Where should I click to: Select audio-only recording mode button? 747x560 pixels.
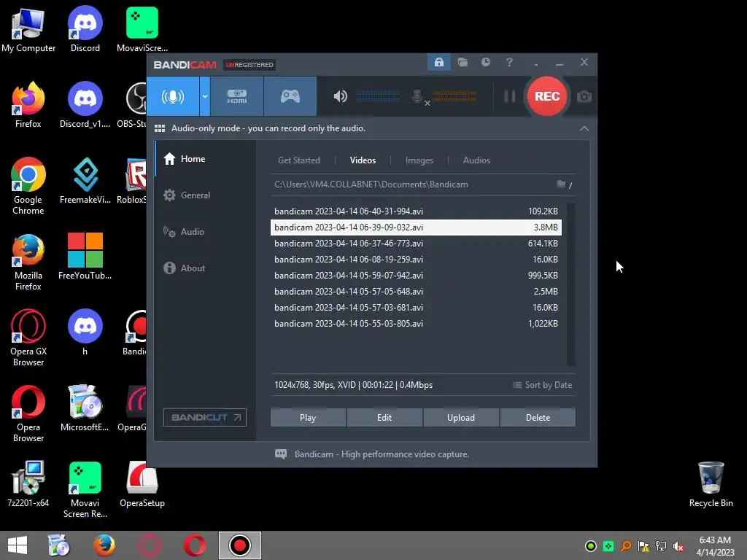coord(172,96)
